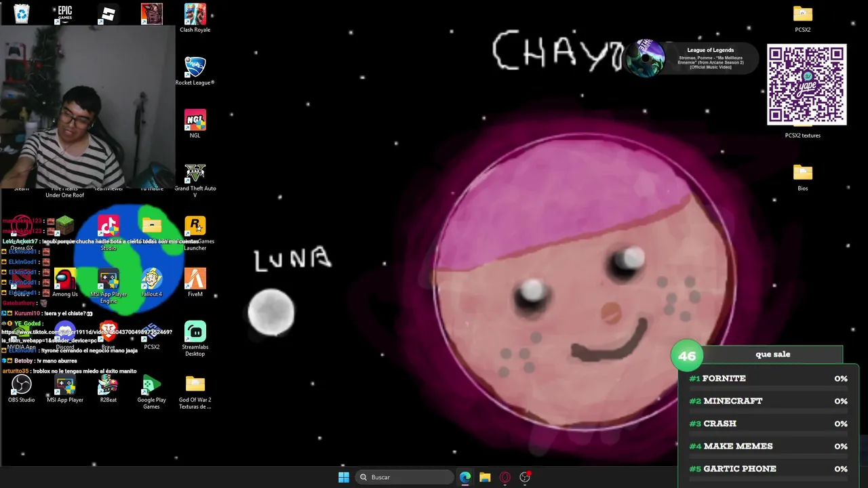Switch to OBS Studio in the taskbar

tap(525, 477)
